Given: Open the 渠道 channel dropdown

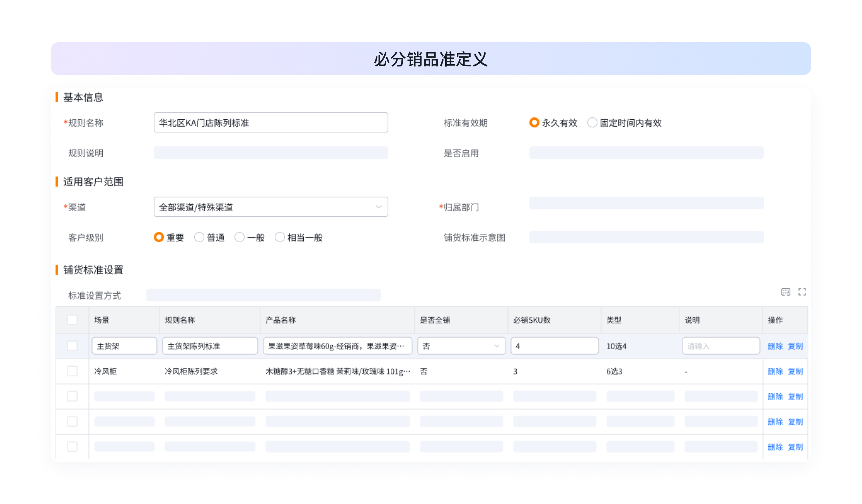Looking at the screenshot, I should pyautogui.click(x=271, y=207).
